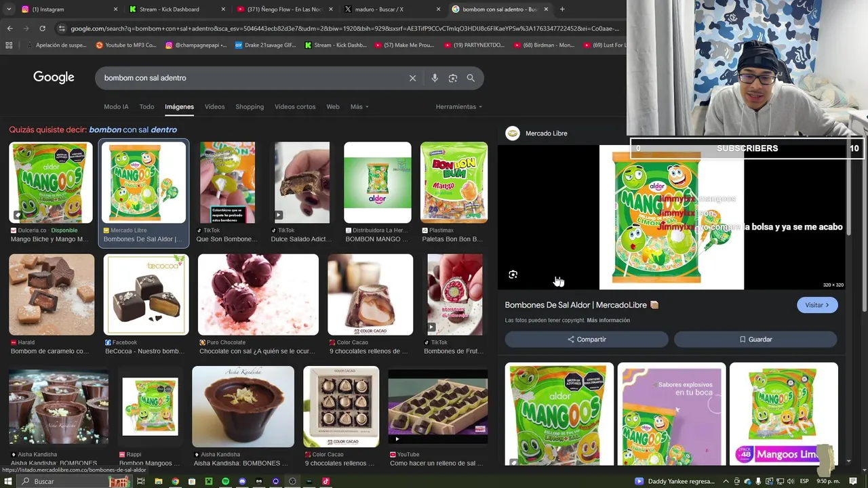This screenshot has height=488, width=868.
Task: Click the Visitar button
Action: click(817, 305)
